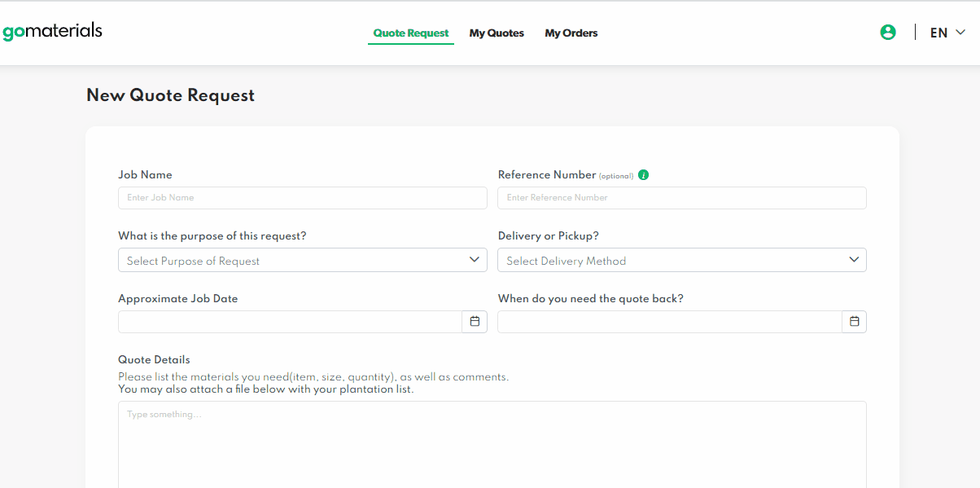Click the gomaterials logo
The height and width of the screenshot is (488, 980).
[x=52, y=33]
